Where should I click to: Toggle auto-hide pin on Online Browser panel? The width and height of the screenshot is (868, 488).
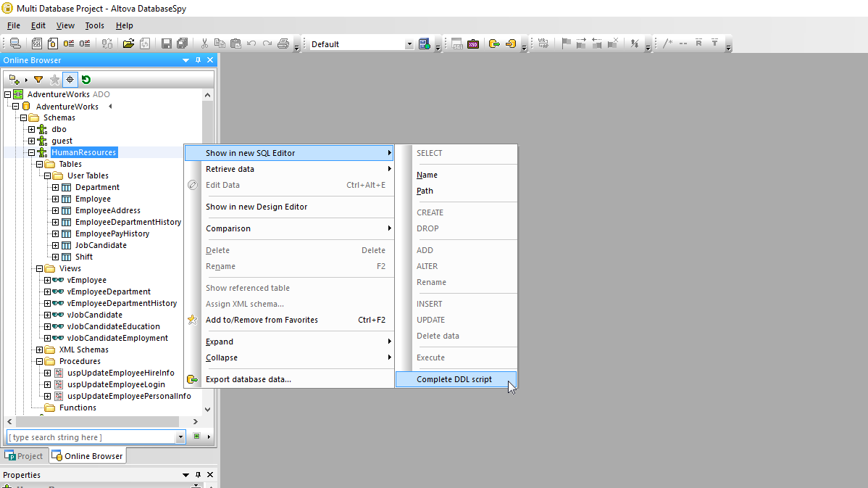tap(198, 60)
